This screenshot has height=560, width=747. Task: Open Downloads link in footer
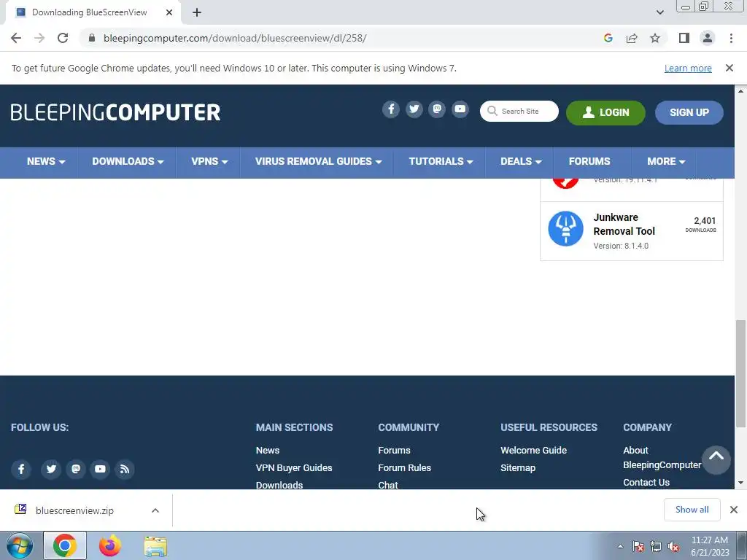(x=279, y=485)
